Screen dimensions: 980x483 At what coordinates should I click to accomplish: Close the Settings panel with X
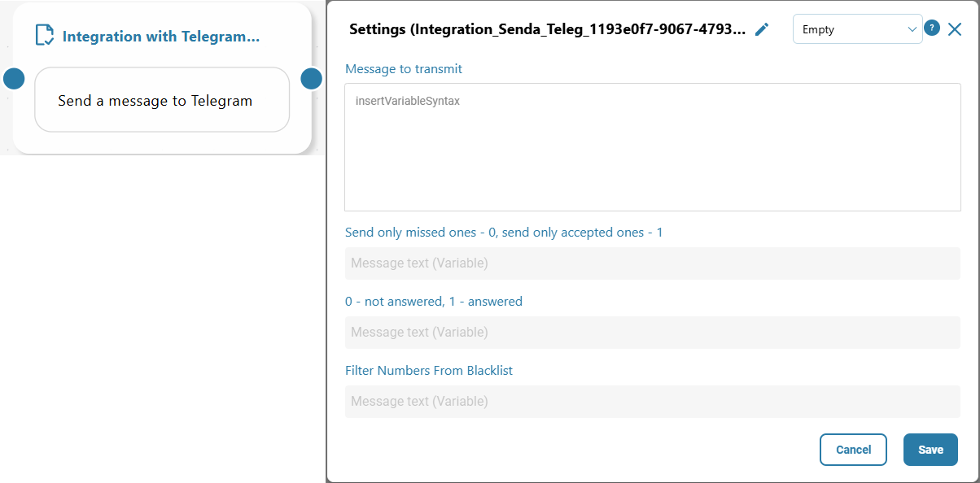(955, 29)
